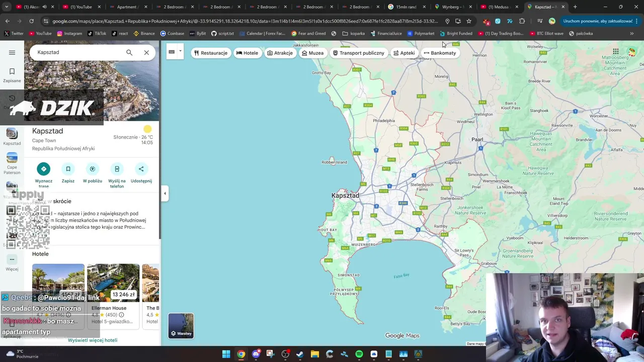This screenshot has height=362, width=644.
Task: Click the Udostępnij share icon
Action: click(141, 169)
